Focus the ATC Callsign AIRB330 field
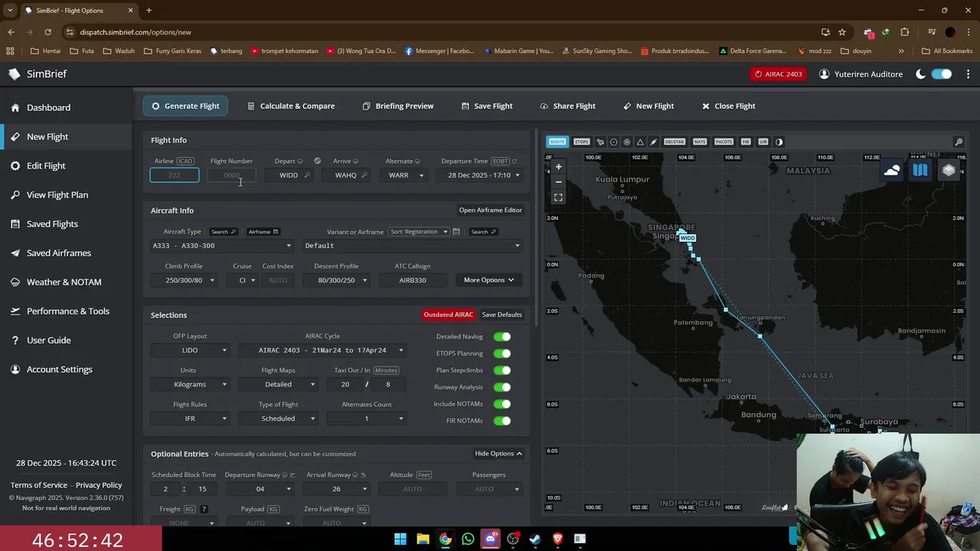This screenshot has width=980, height=551. pos(413,280)
